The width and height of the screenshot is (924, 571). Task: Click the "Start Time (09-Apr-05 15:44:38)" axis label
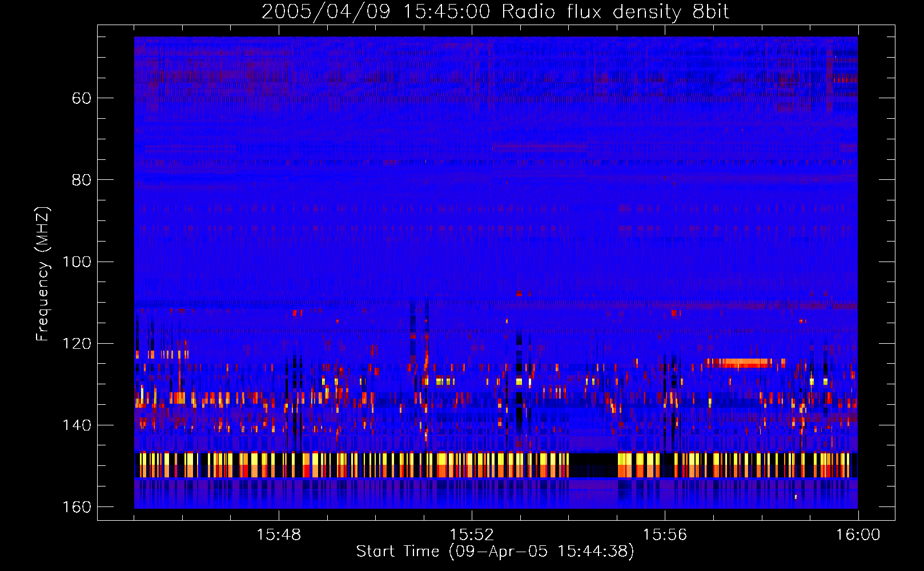point(495,552)
